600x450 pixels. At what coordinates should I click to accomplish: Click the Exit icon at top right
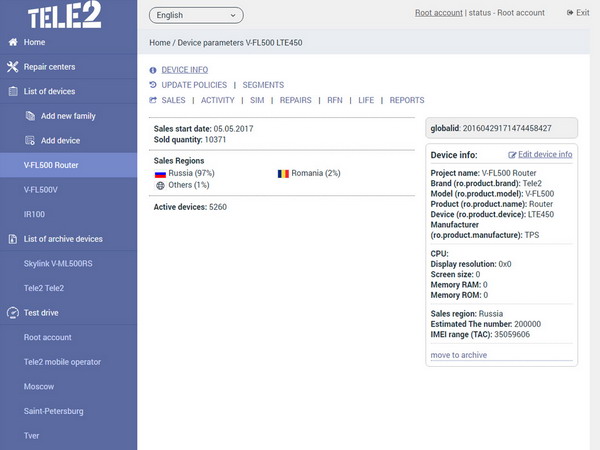(x=570, y=13)
